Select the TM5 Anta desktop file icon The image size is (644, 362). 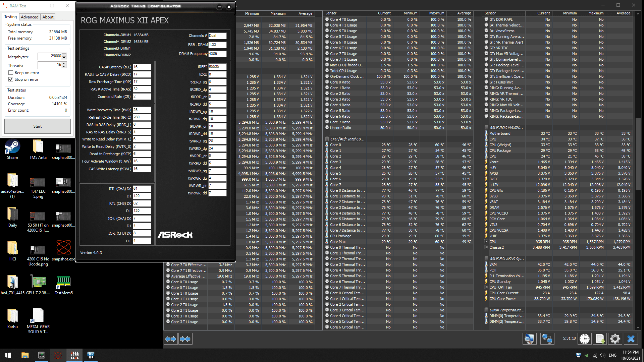pos(38,150)
